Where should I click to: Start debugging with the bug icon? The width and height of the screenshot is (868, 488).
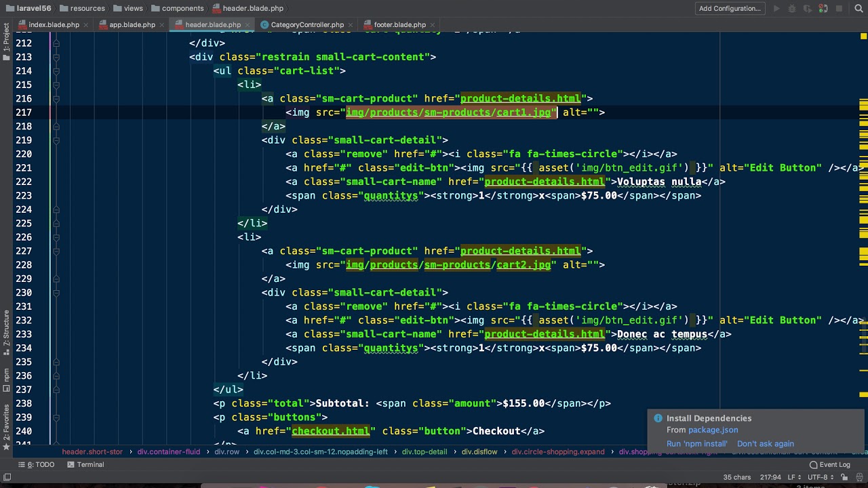click(792, 9)
